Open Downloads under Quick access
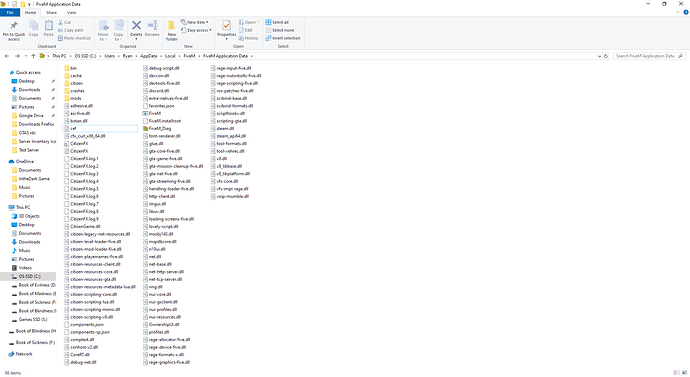This screenshot has width=690, height=377. (x=29, y=90)
